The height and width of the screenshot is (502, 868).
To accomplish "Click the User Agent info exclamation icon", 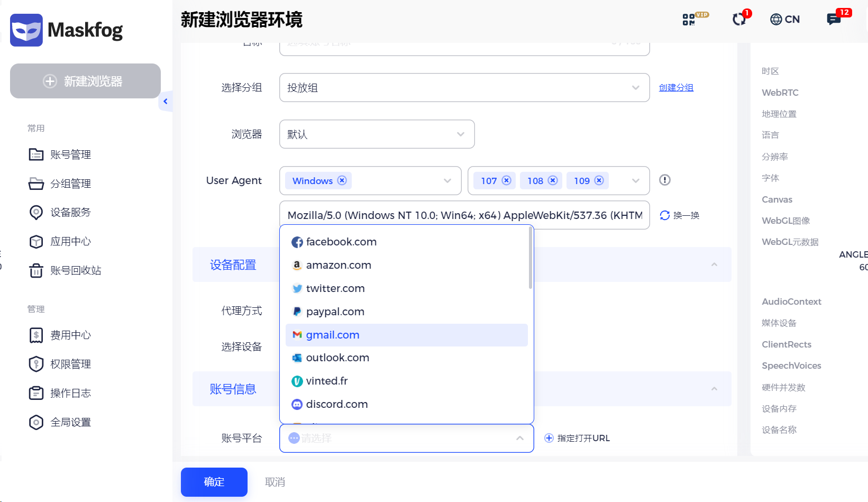I will click(x=665, y=180).
